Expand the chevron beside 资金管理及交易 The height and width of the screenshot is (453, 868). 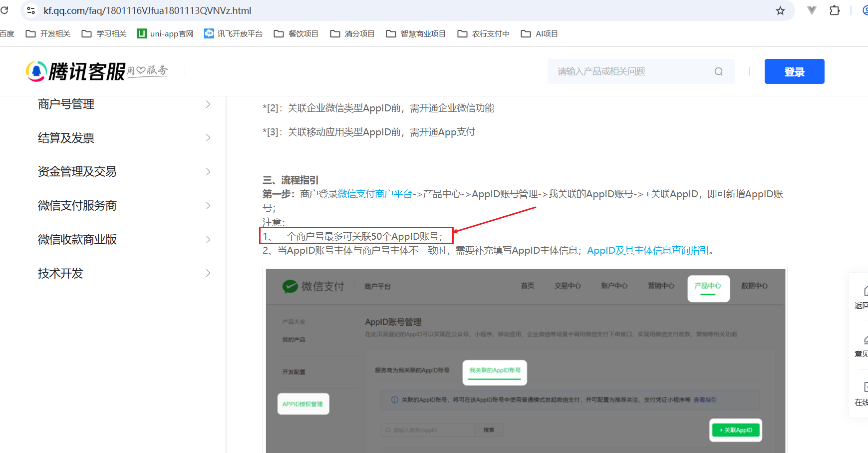[208, 172]
